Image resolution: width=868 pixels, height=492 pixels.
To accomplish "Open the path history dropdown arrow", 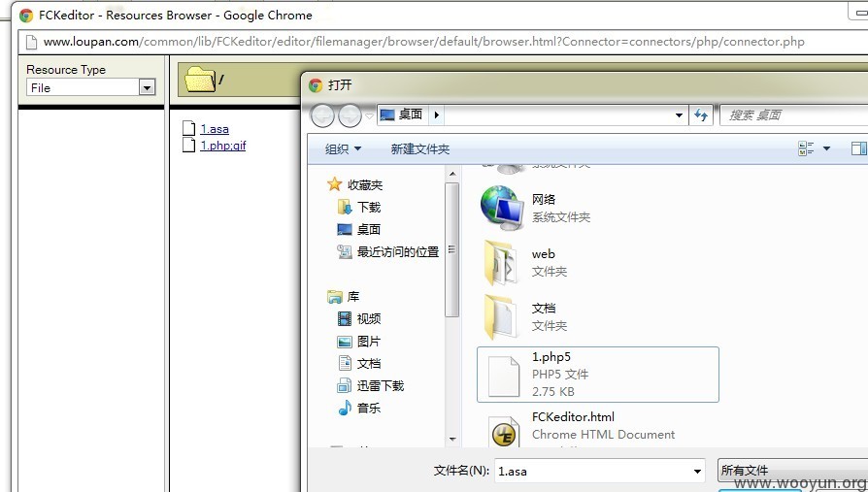I will [679, 115].
